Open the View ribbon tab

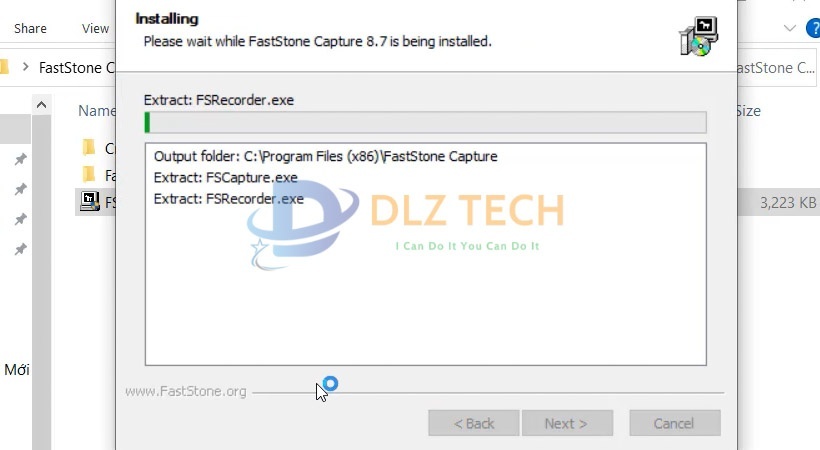(x=95, y=28)
